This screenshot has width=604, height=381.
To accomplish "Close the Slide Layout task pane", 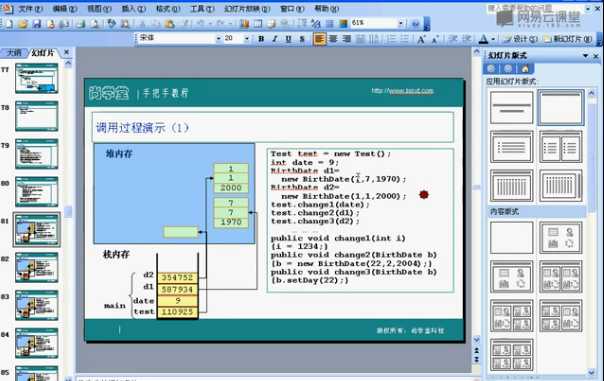I will click(596, 56).
